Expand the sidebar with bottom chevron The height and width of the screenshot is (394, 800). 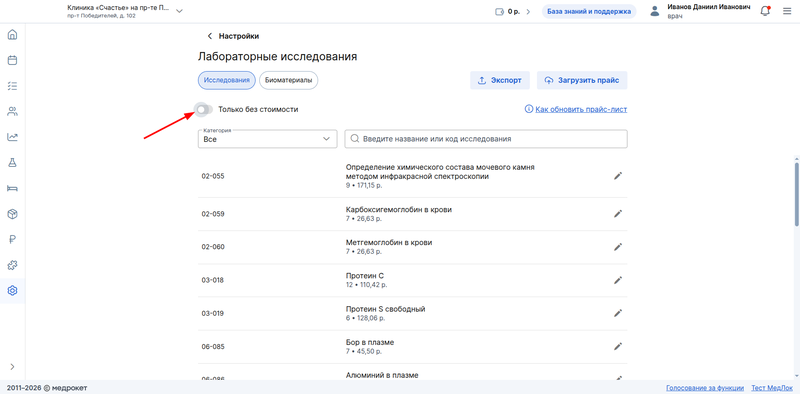[x=12, y=366]
